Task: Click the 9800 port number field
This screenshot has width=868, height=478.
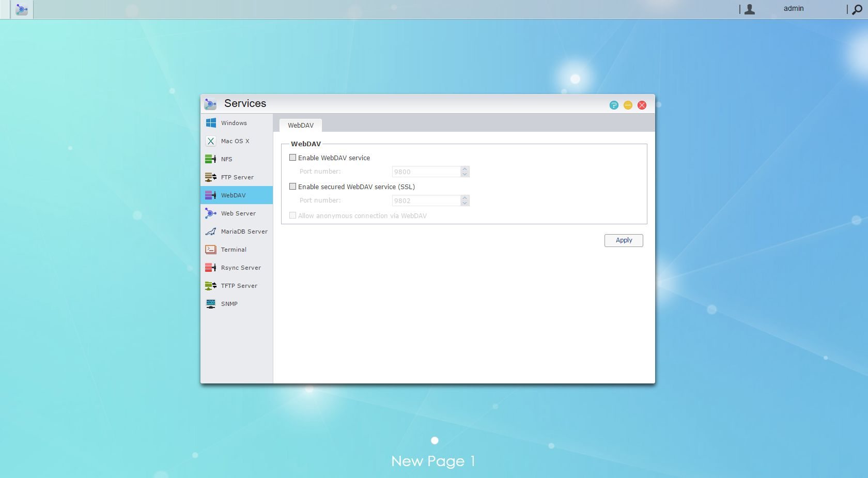Action: pyautogui.click(x=426, y=172)
